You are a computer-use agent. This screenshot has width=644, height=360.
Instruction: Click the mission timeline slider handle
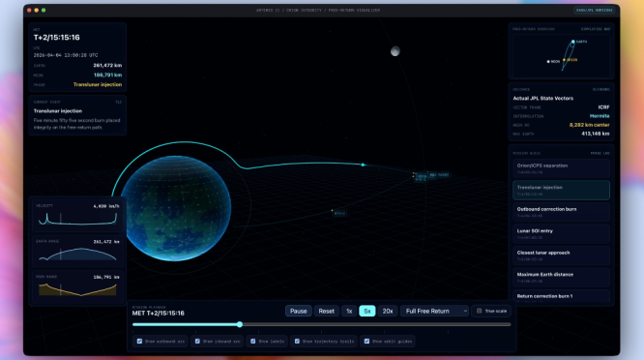(x=240, y=324)
